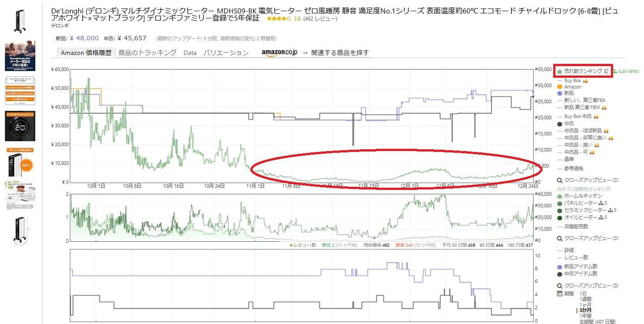Click the truck icon beside 中古品 - ほぼ新品
The width and height of the screenshot is (644, 324).
pyautogui.click(x=606, y=130)
